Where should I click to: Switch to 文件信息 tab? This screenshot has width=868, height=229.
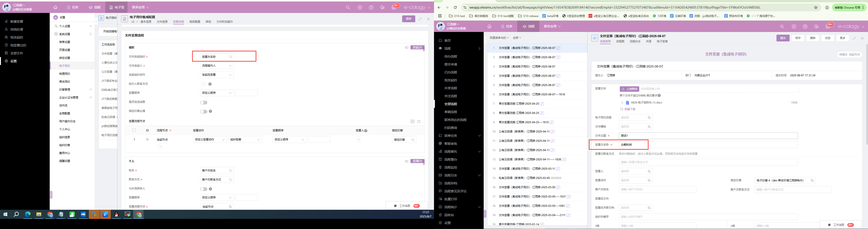pos(162,22)
